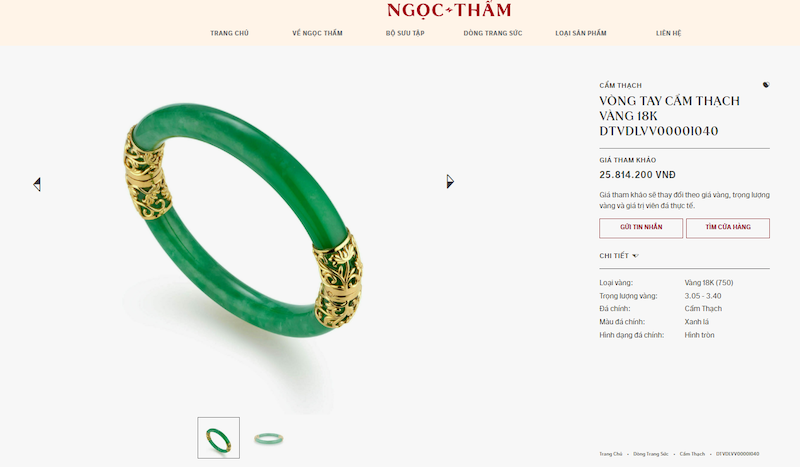Open the Loại Sản Phẩm menu
The width and height of the screenshot is (800, 467).
581,33
